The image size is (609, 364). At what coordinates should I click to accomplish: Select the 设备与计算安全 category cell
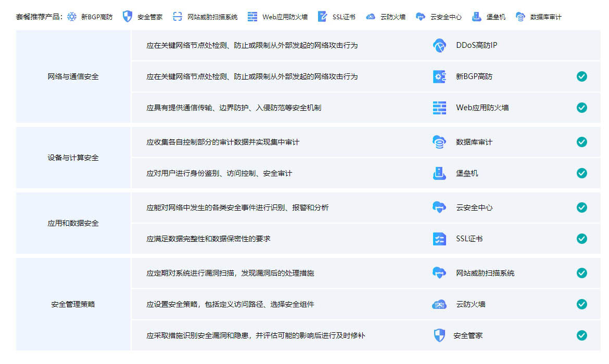(x=73, y=158)
